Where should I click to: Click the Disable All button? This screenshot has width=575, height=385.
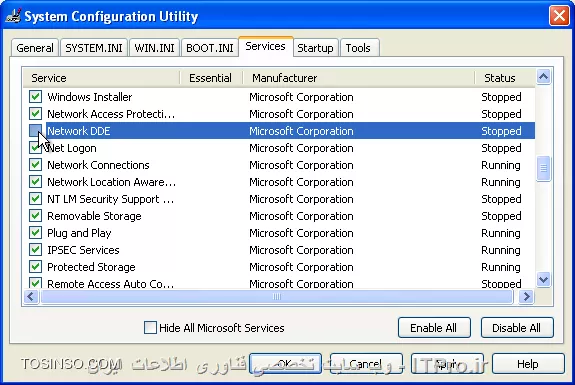pos(517,327)
